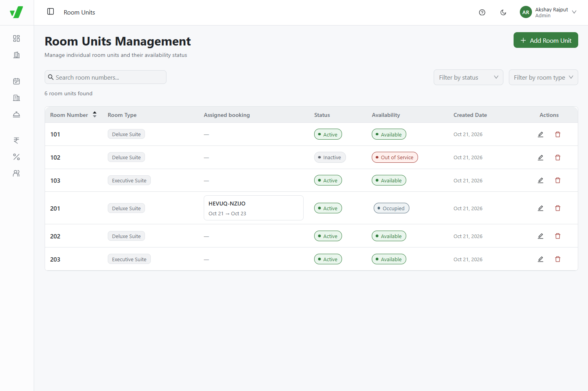The height and width of the screenshot is (391, 588).
Task: Open the rupee symbol icon in sidebar
Action: pyautogui.click(x=16, y=140)
